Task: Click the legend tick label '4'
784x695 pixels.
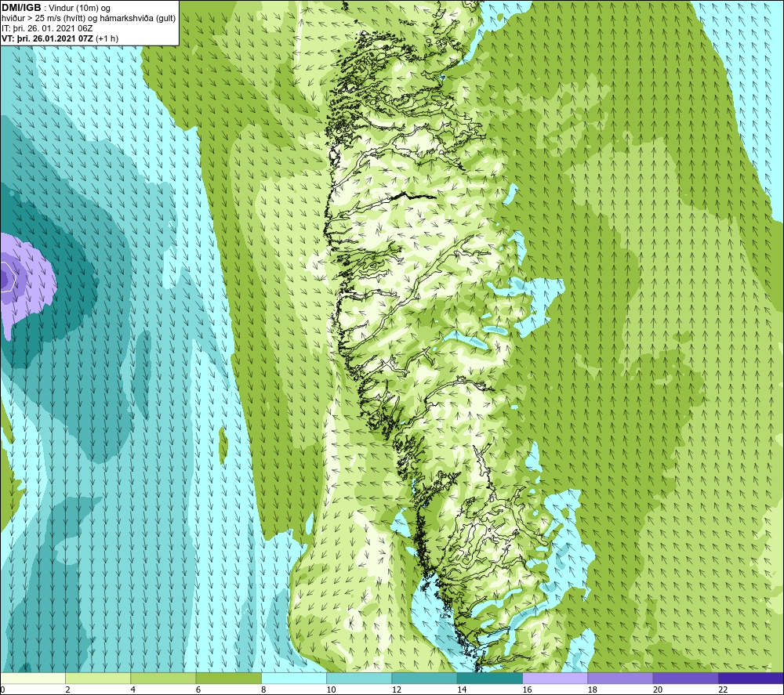Action: 133,690
